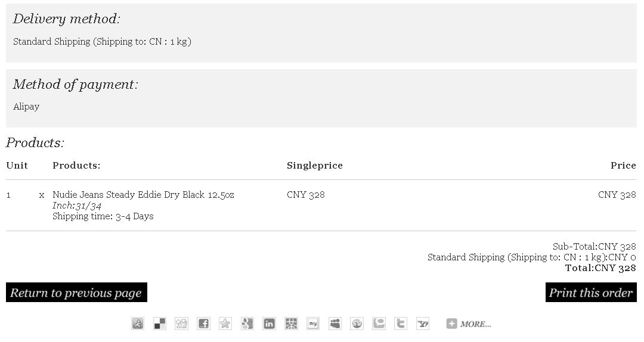Image resolution: width=644 pixels, height=342 pixels.
Task: Share via the Technorati icon
Action: [x=379, y=324]
